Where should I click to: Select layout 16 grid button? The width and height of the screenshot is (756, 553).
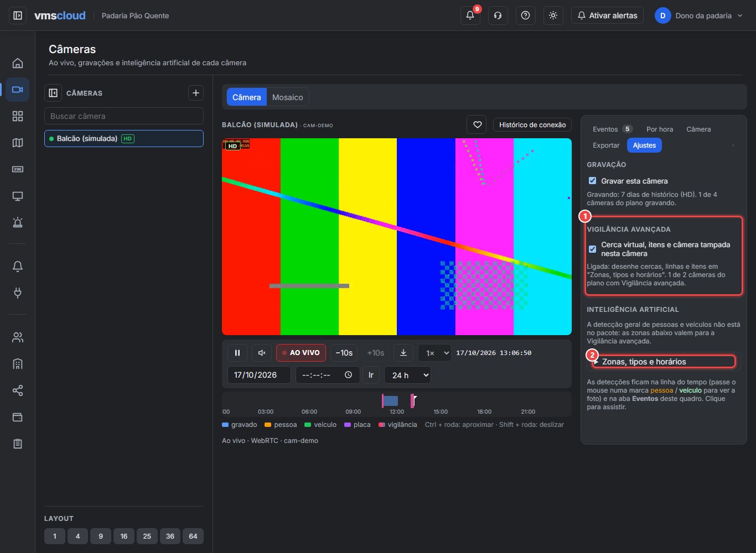[x=124, y=536]
